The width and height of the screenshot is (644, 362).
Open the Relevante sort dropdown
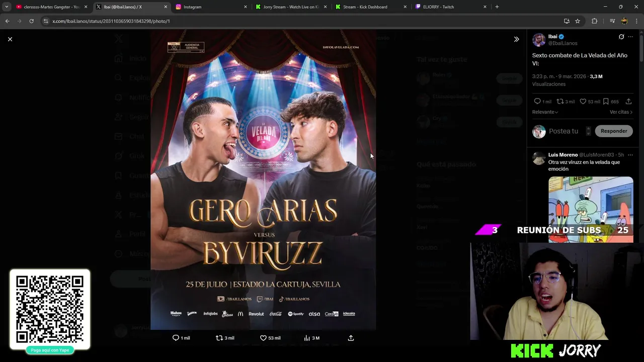[x=545, y=112]
